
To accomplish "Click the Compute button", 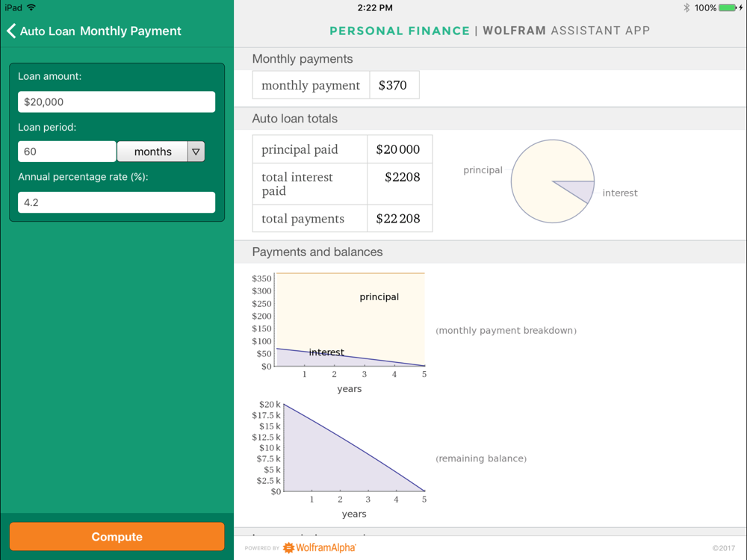I will click(117, 537).
